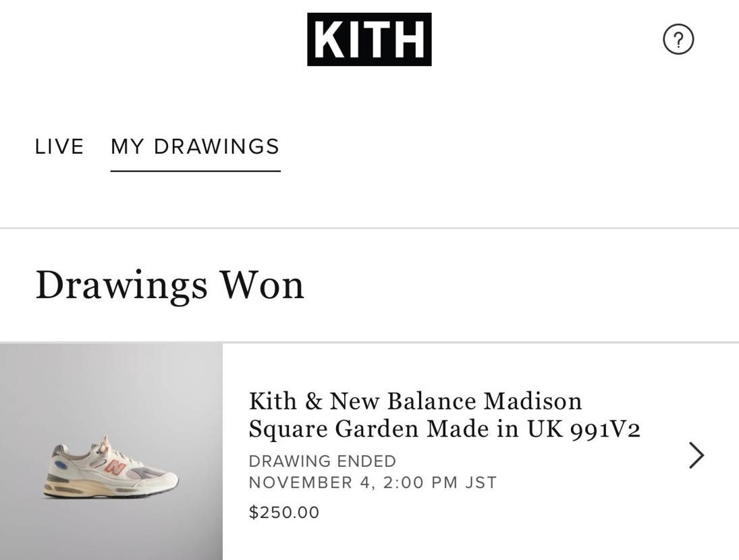This screenshot has height=560, width=739.
Task: Click the Drawings Won heading
Action: (x=169, y=285)
